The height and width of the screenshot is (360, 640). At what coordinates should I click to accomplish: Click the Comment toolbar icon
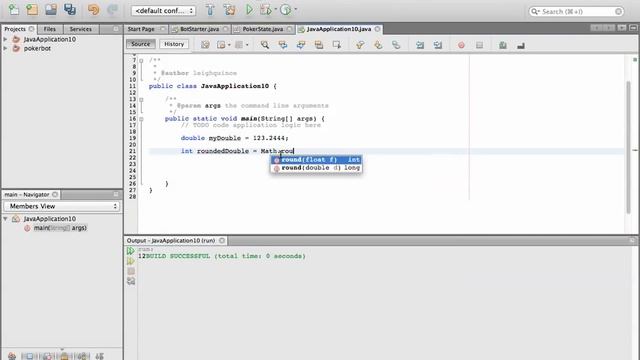click(x=503, y=45)
